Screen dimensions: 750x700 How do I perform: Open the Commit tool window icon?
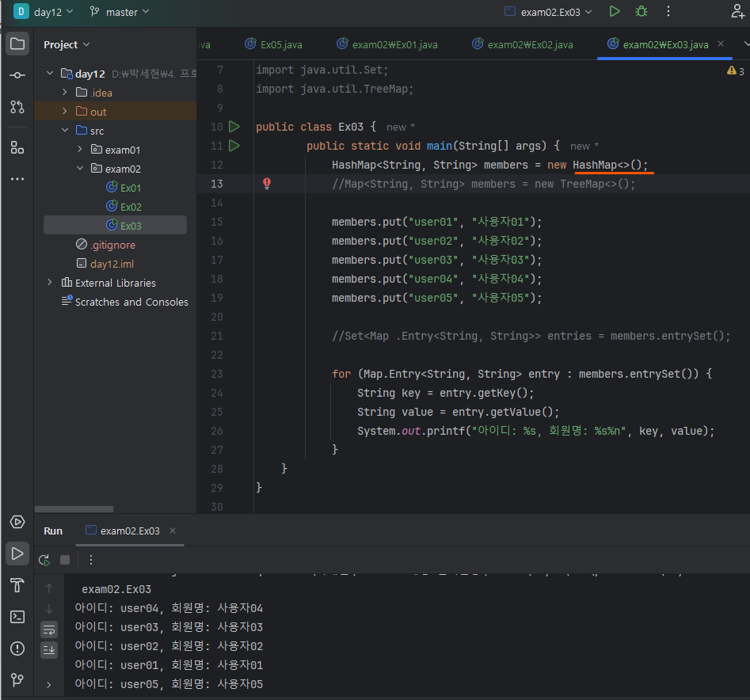17,74
